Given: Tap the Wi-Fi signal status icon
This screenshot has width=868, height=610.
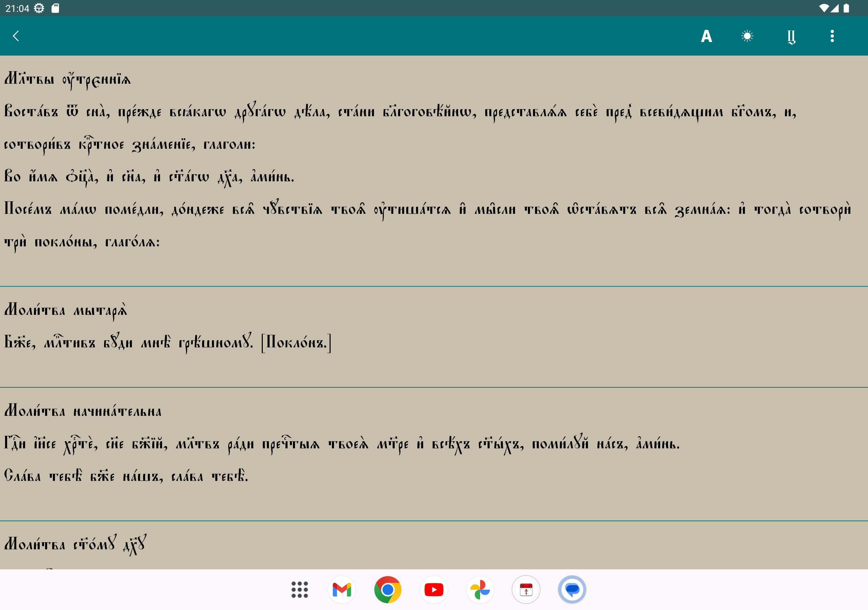Looking at the screenshot, I should (x=824, y=8).
